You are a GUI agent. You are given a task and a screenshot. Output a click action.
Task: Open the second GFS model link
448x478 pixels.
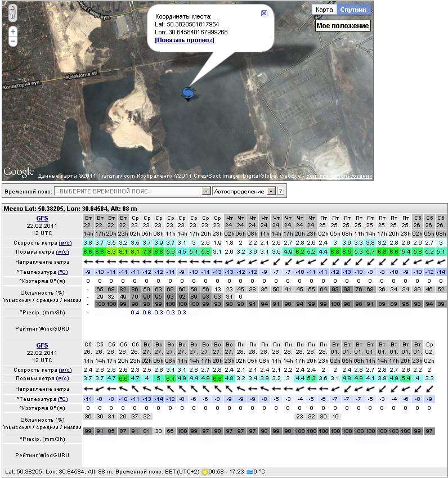coord(42,345)
